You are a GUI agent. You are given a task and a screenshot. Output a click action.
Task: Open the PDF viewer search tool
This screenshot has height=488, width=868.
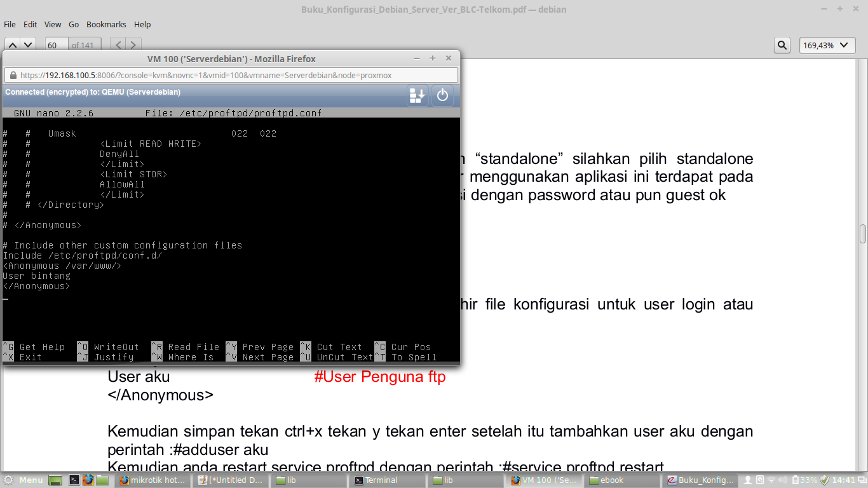coord(782,45)
